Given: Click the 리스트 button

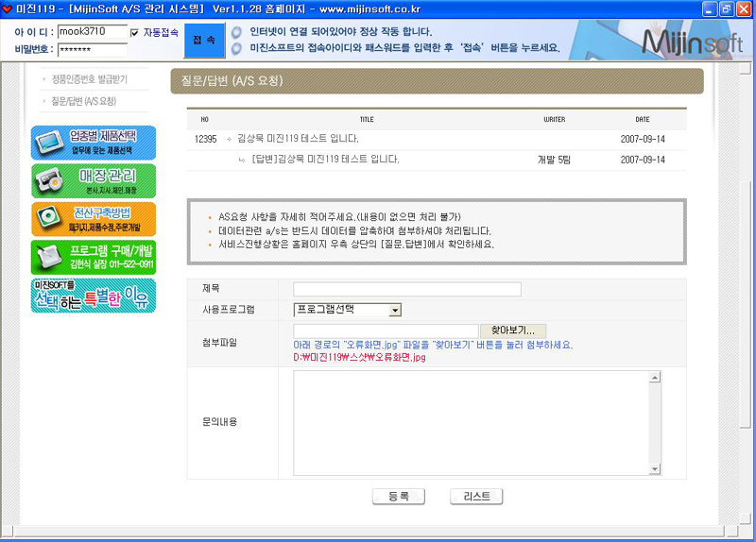Looking at the screenshot, I should pos(476,497).
